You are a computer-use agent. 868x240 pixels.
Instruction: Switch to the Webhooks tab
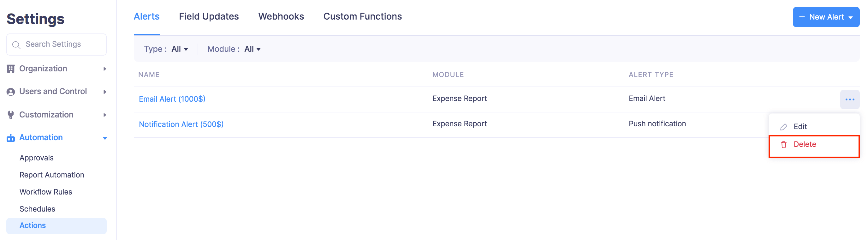click(281, 16)
